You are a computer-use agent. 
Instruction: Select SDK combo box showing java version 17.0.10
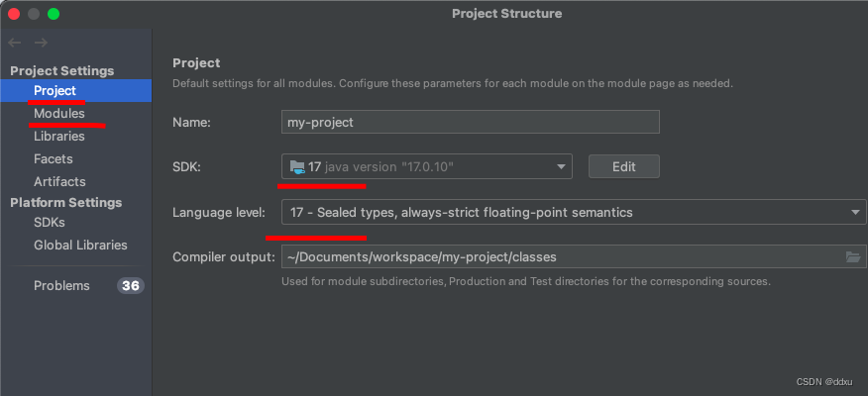[427, 166]
